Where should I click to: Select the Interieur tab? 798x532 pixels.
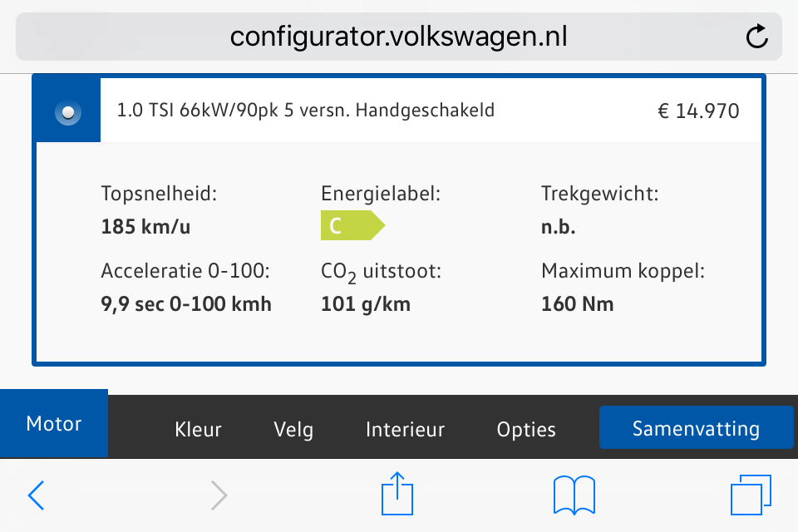[405, 429]
